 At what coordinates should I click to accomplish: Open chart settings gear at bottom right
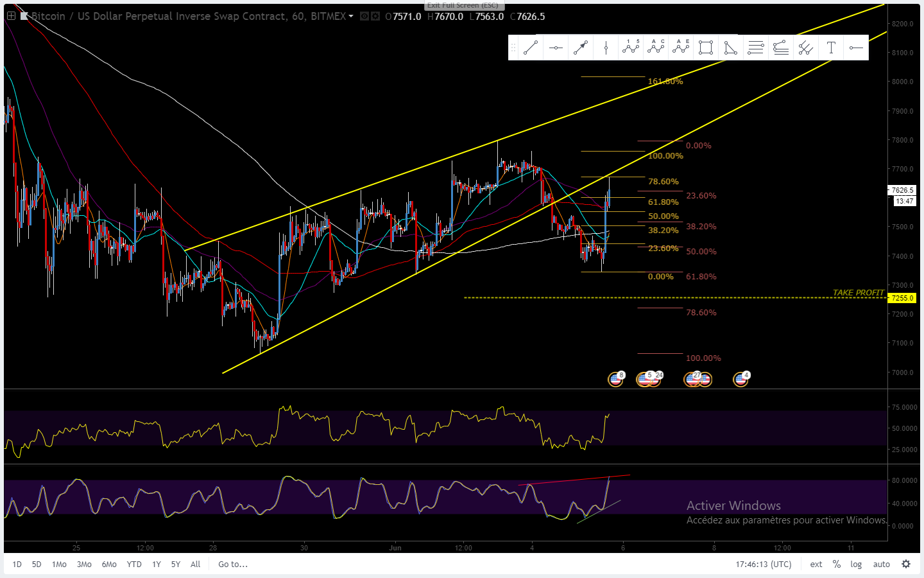coord(906,565)
